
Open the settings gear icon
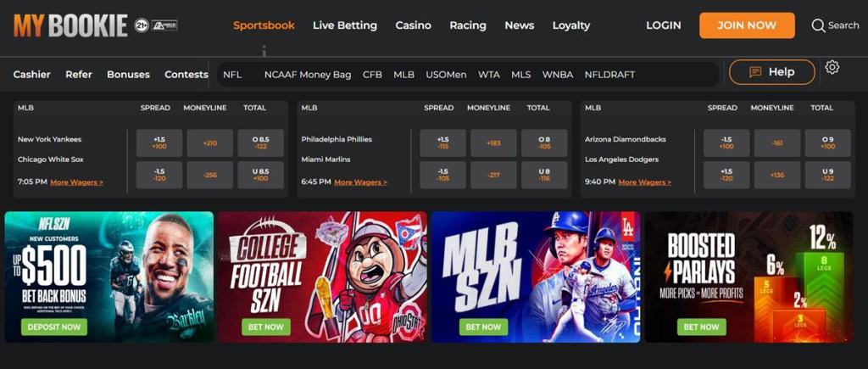(832, 68)
